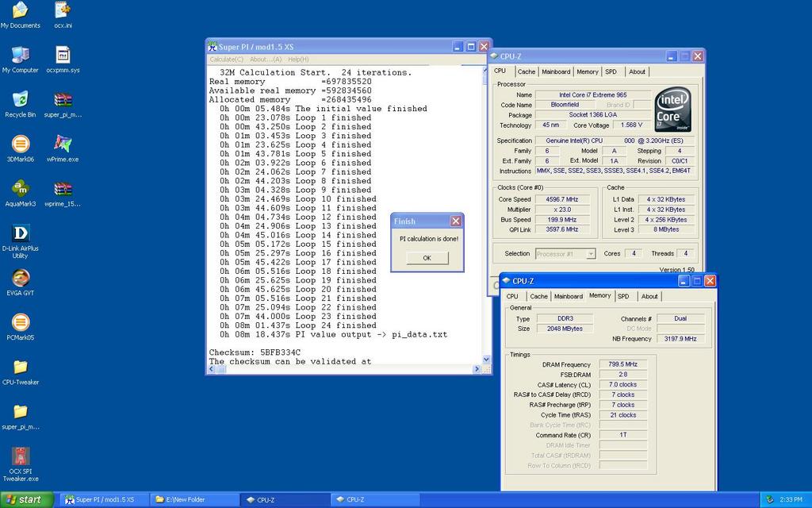This screenshot has height=508, width=812.
Task: Select the Cache tab in Memory CPU-Z window
Action: tap(538, 297)
